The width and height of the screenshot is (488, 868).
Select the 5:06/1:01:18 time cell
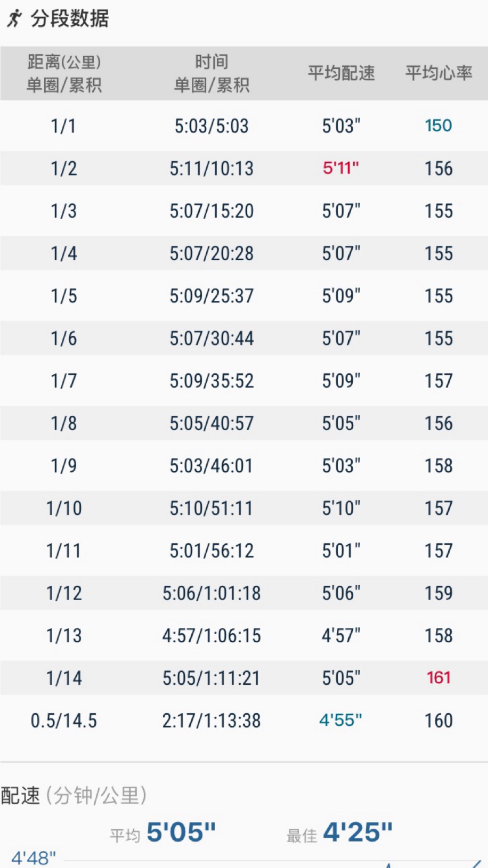pyautogui.click(x=211, y=593)
